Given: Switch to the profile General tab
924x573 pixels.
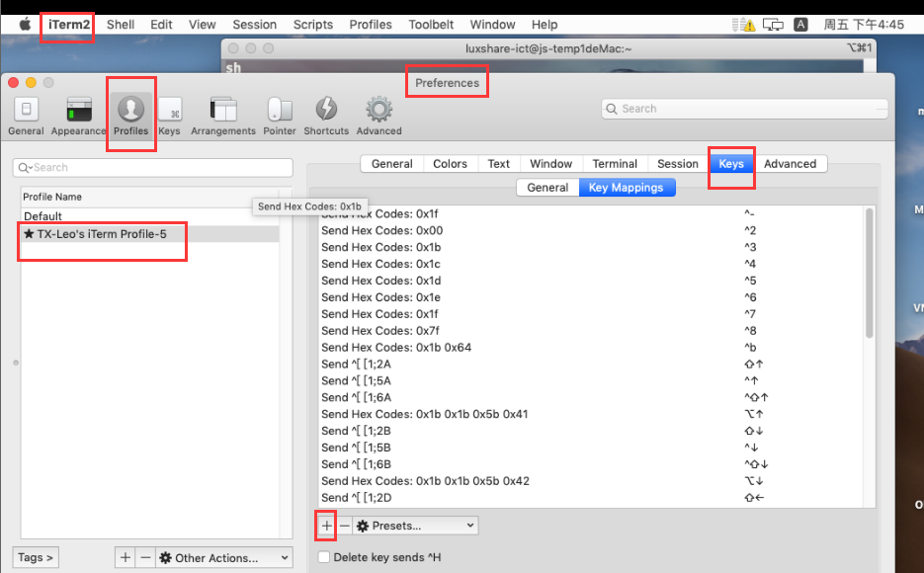Looking at the screenshot, I should (x=392, y=164).
